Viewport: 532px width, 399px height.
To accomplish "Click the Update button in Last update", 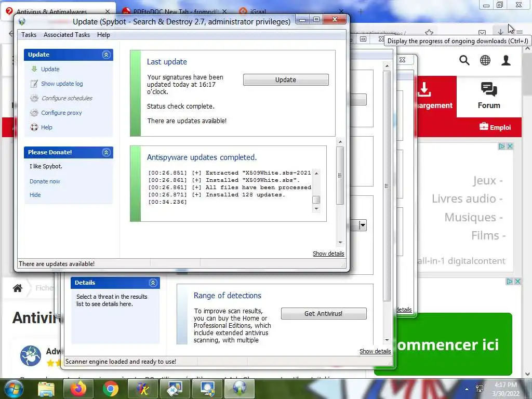I will [x=286, y=79].
